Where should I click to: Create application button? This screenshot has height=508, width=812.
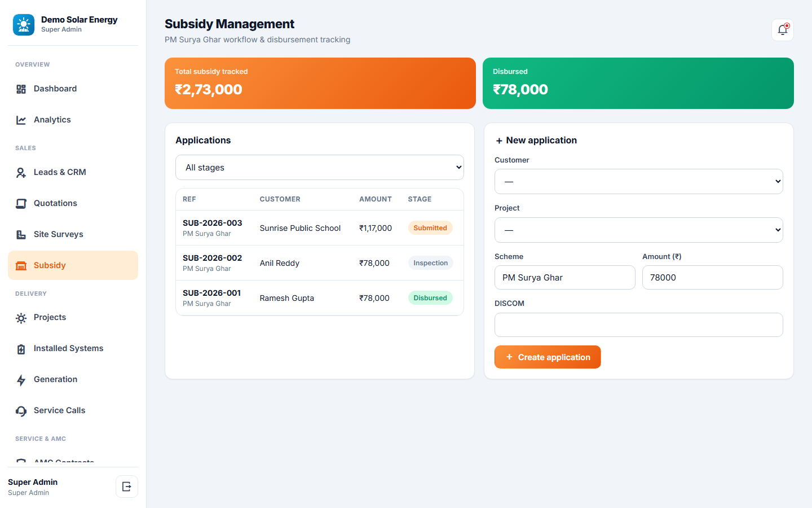point(548,357)
